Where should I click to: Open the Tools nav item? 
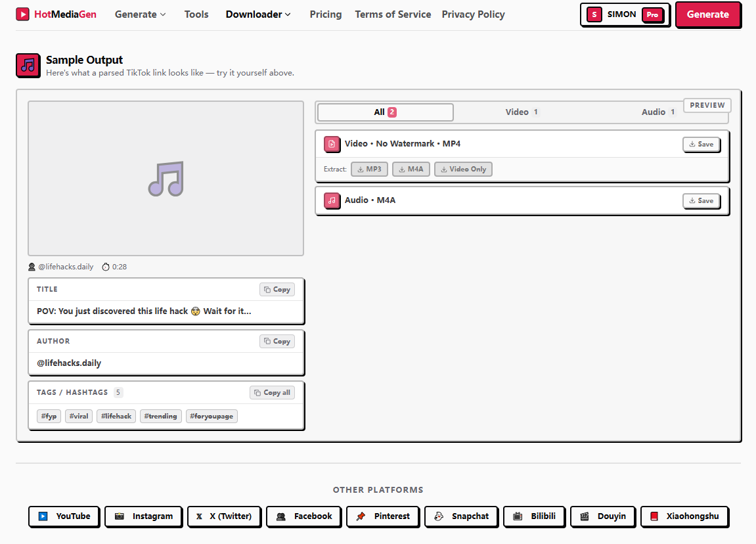[196, 14]
